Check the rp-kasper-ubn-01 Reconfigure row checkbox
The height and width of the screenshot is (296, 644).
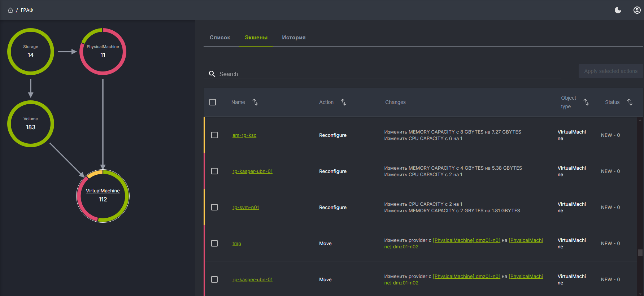tap(214, 171)
